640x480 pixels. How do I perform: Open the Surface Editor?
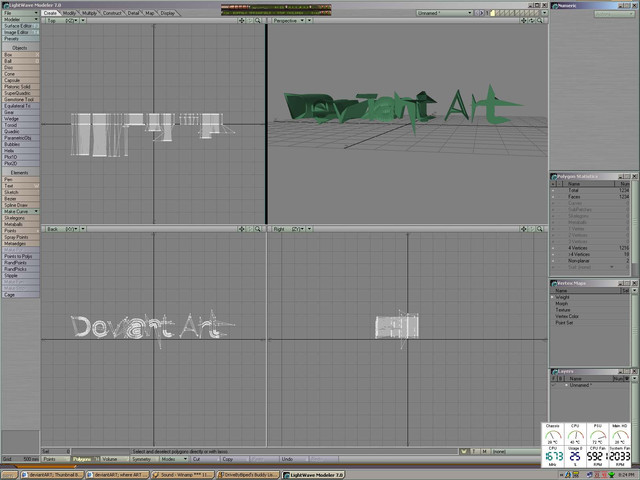[20, 26]
